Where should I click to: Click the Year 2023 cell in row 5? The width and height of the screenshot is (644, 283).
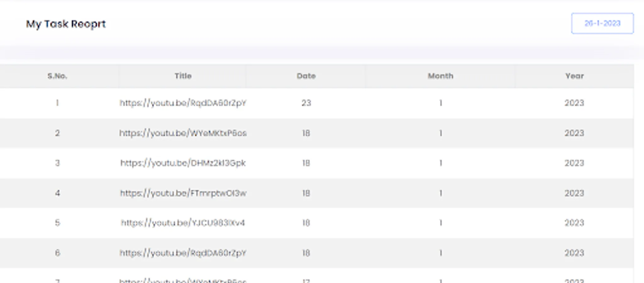pos(574,223)
